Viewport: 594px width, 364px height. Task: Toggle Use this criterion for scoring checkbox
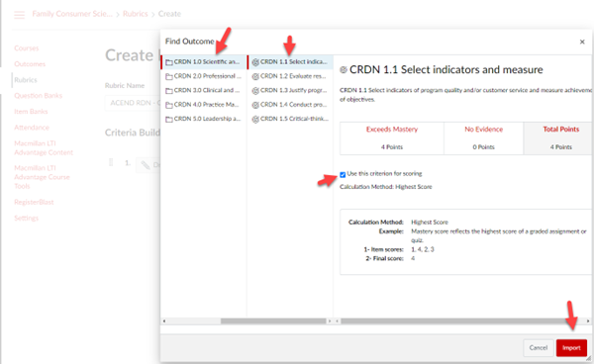coord(343,174)
